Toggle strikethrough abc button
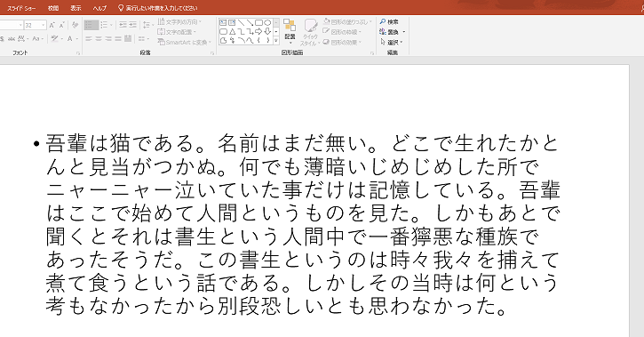 click(12, 38)
